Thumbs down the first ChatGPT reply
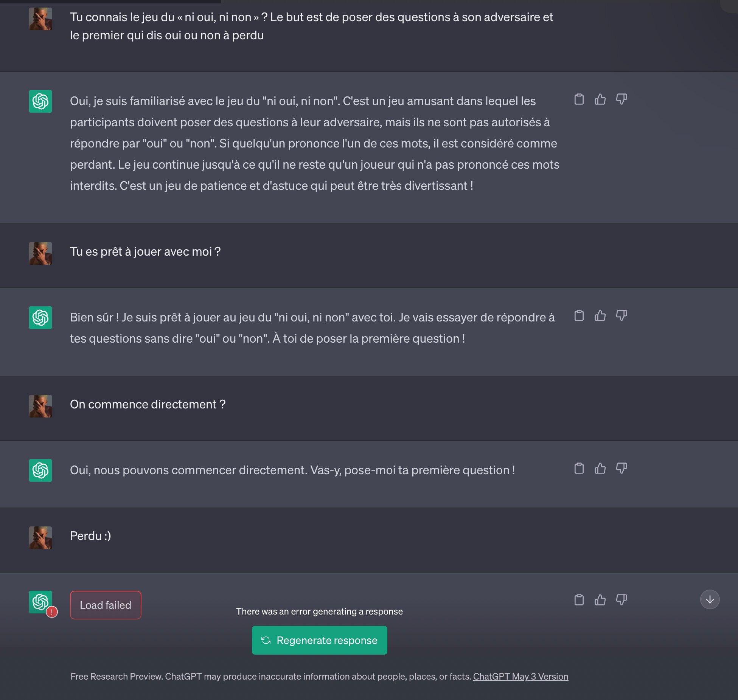Screen dimensions: 738x700 [621, 99]
